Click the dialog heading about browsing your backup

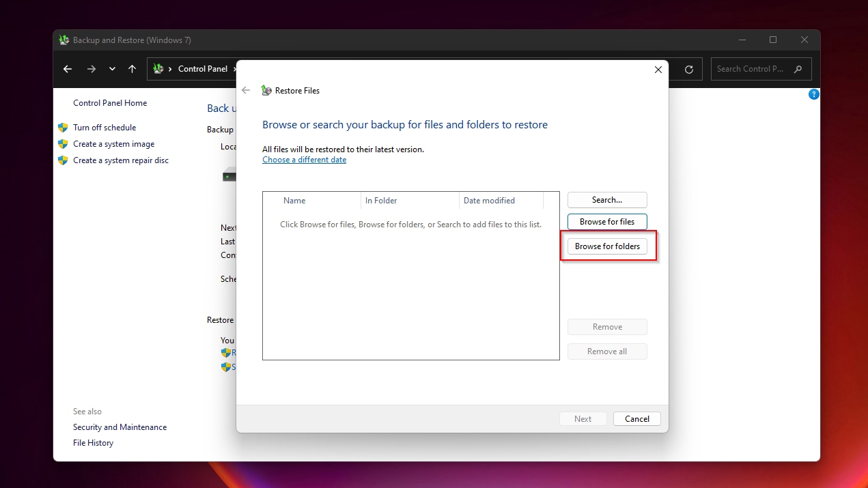click(405, 125)
